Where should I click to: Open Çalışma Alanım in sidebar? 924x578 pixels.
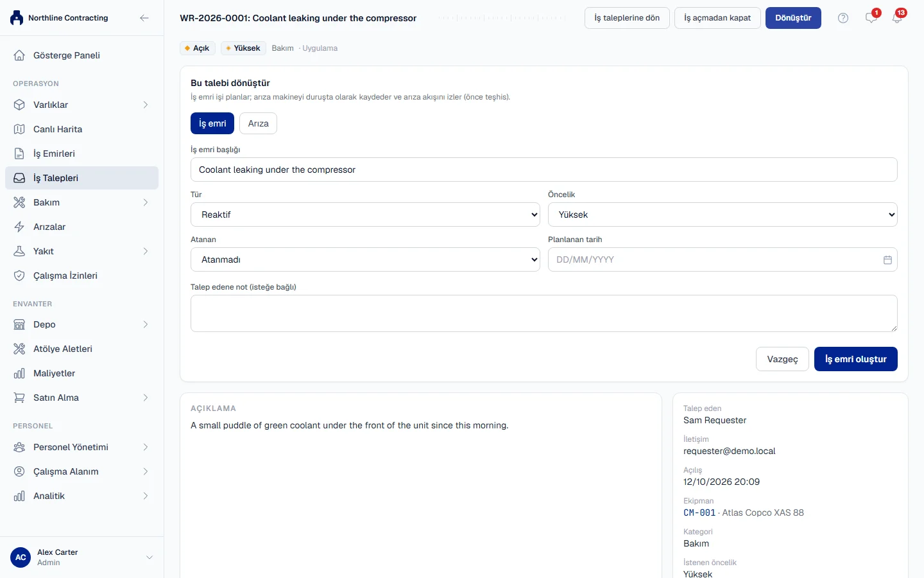tap(81, 471)
